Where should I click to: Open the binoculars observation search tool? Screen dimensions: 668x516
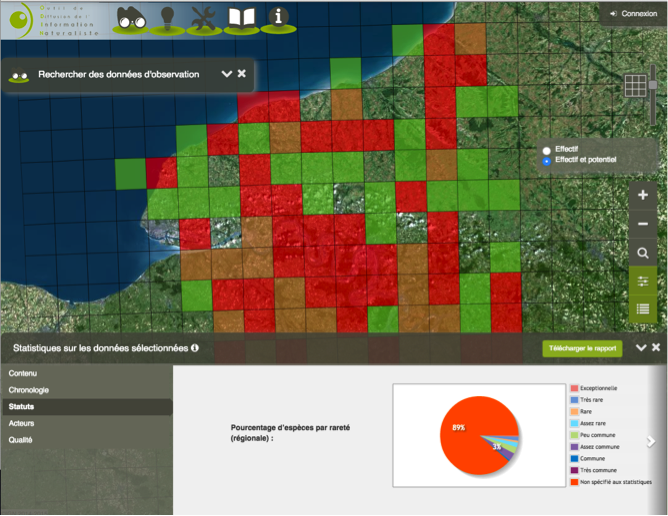(x=131, y=18)
